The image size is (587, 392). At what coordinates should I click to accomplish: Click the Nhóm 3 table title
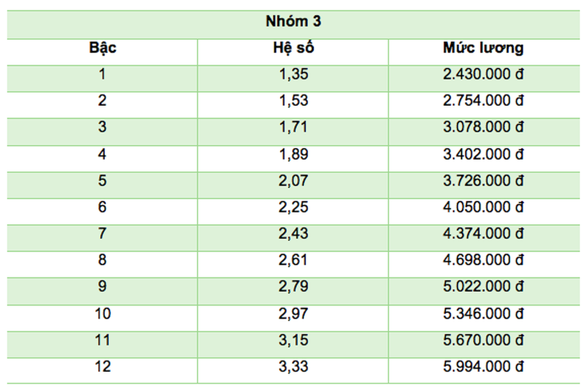pos(293,22)
